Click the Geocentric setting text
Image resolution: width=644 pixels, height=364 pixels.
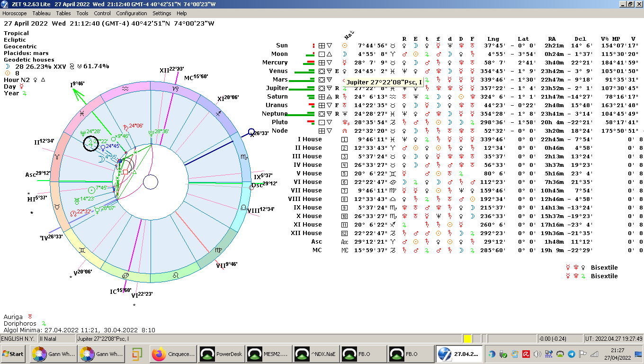(20, 46)
